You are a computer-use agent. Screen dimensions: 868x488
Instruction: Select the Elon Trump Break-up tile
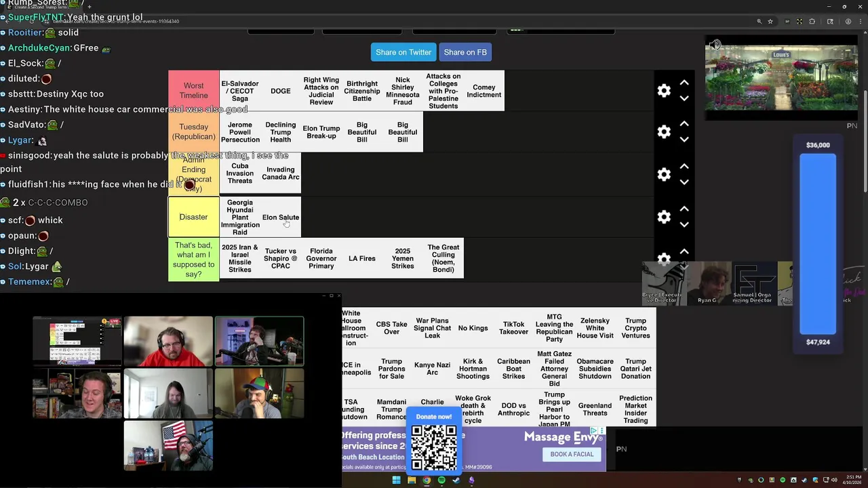click(321, 132)
